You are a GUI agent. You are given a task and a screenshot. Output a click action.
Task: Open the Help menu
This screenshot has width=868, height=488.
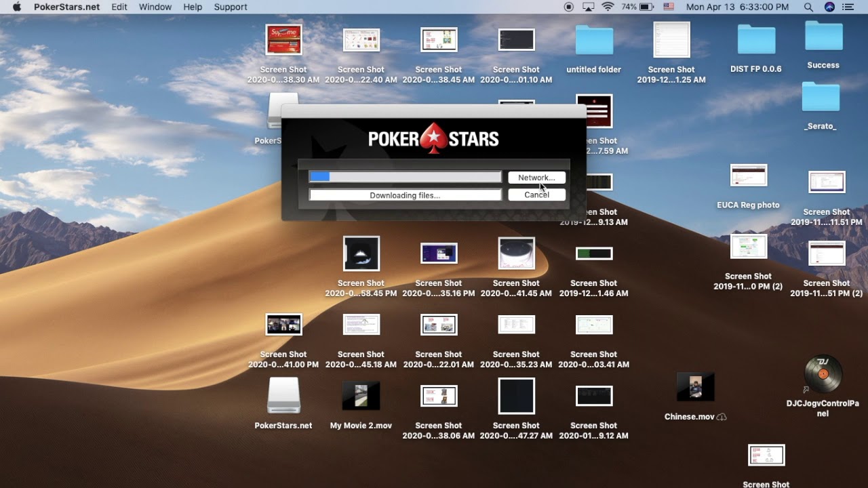coord(193,7)
